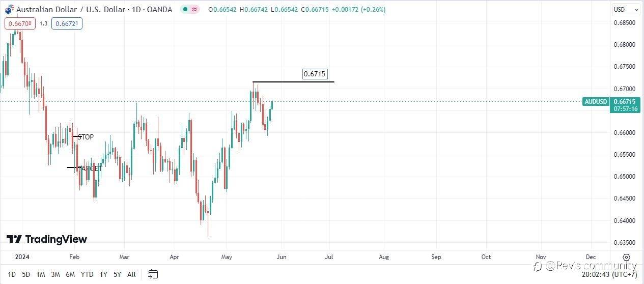The image size is (644, 284).
Task: Switch to 6M time range
Action: [x=70, y=274]
